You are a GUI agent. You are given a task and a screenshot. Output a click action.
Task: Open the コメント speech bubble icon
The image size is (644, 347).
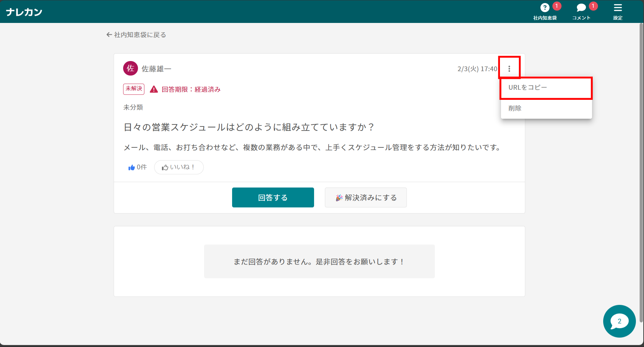point(581,7)
